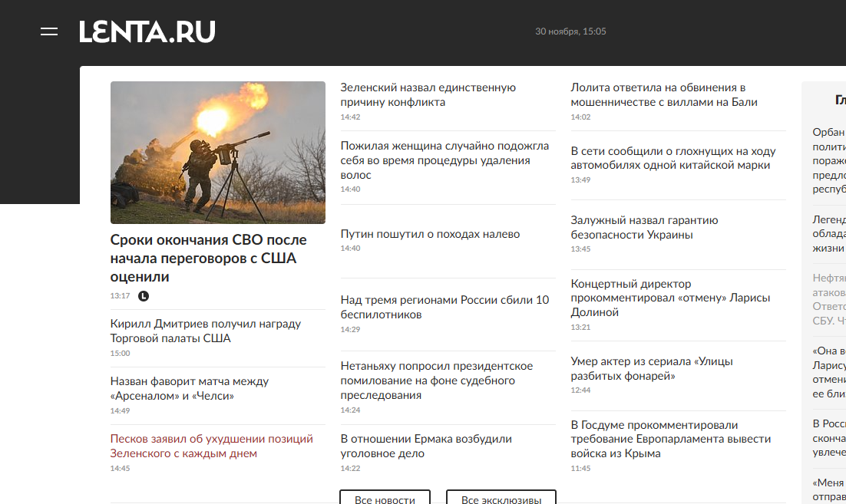
Task: Read Нетаньяху pardon request article
Action: [x=436, y=380]
